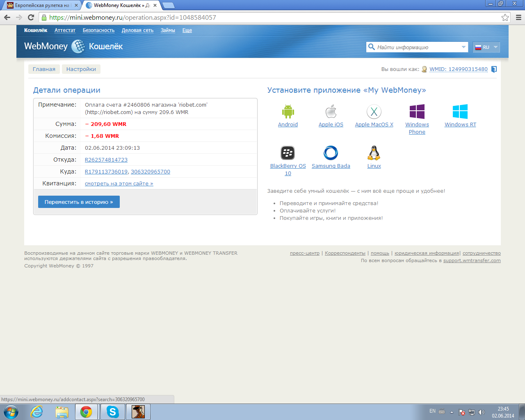Screen dimensions: 525x420
Task: Open the сотрудничество footer link
Action: [x=482, y=253]
